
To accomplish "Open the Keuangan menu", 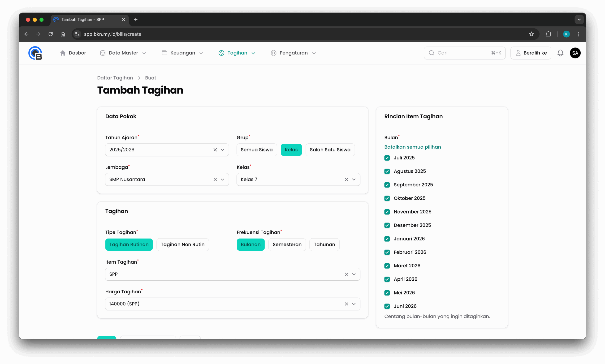I will tap(182, 53).
